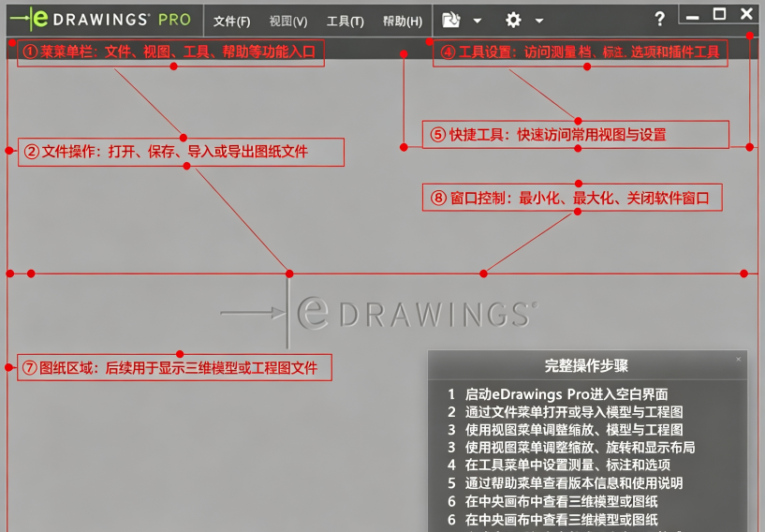Screen dimensions: 765x532
Task: Open the 视图(V) menu
Action: (288, 21)
